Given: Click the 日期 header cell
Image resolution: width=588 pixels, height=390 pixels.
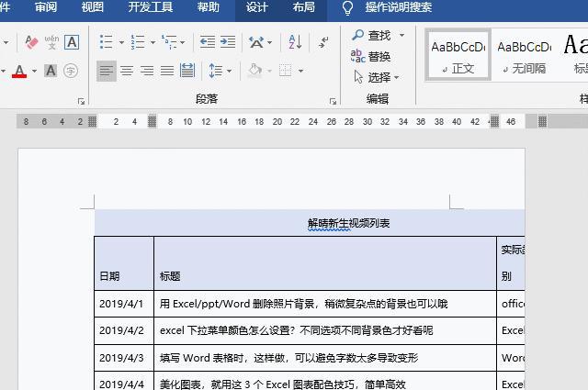Looking at the screenshot, I should coord(124,263).
